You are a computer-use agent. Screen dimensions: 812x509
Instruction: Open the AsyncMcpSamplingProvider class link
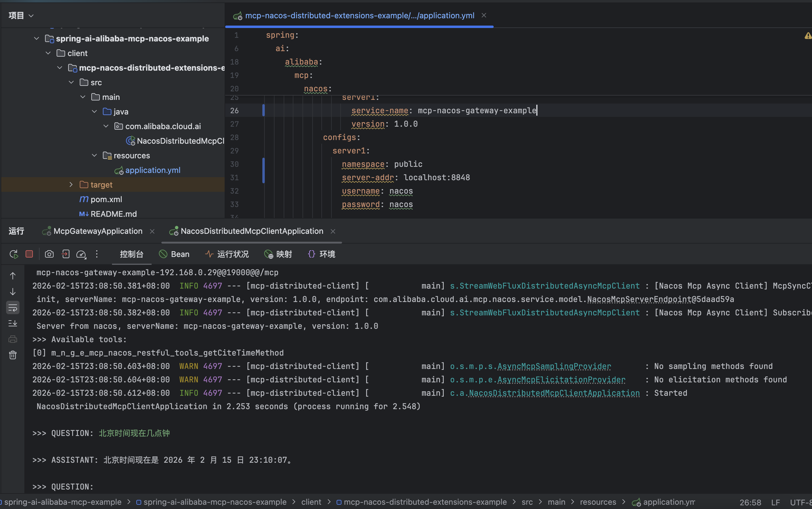pos(554,366)
